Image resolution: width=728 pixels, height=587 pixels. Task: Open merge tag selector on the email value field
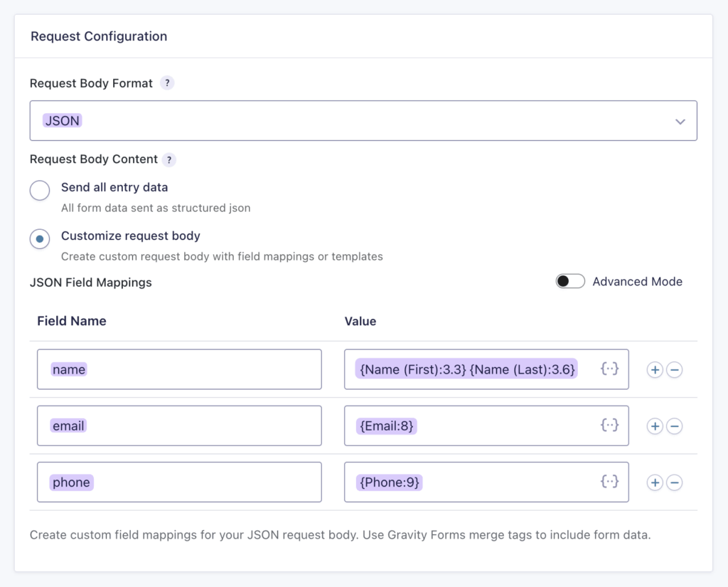tap(609, 425)
